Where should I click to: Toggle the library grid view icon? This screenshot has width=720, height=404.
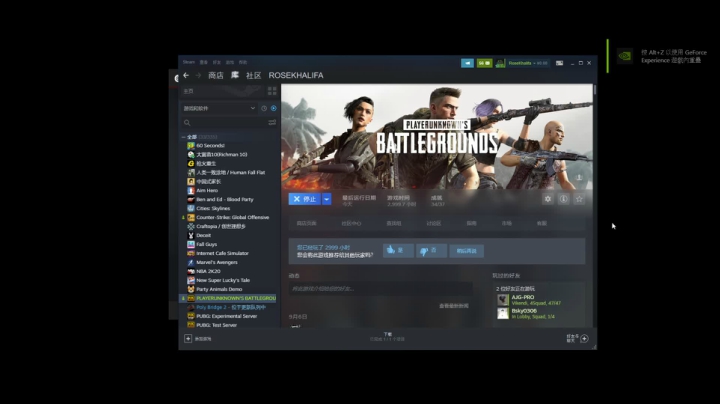[272, 91]
